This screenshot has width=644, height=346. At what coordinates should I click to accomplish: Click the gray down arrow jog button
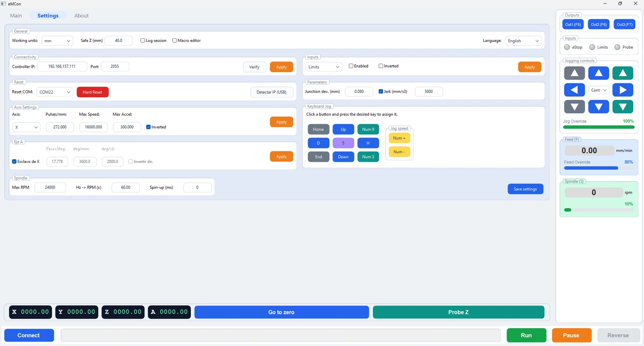pyautogui.click(x=574, y=107)
